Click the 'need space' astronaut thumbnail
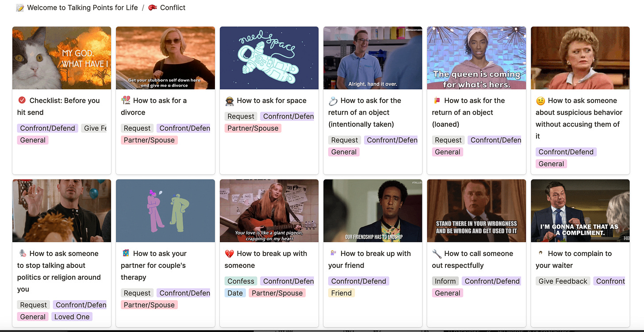The width and height of the screenshot is (644, 332). (x=269, y=58)
